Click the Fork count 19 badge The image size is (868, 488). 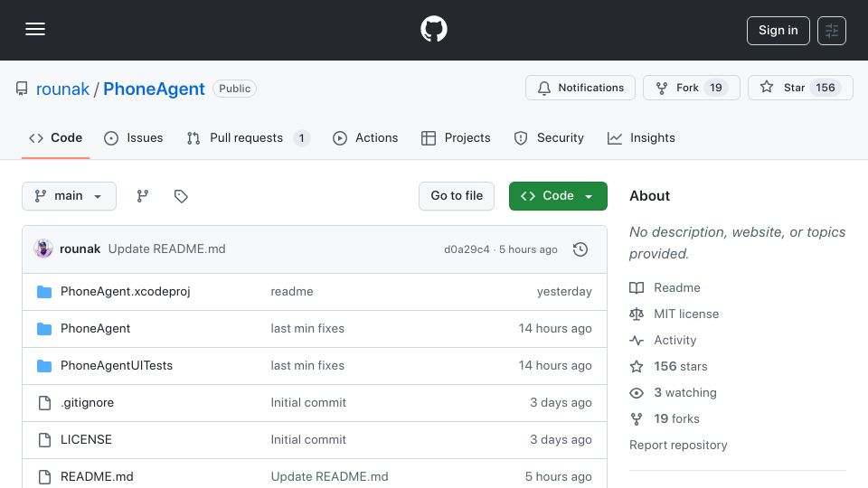[716, 88]
